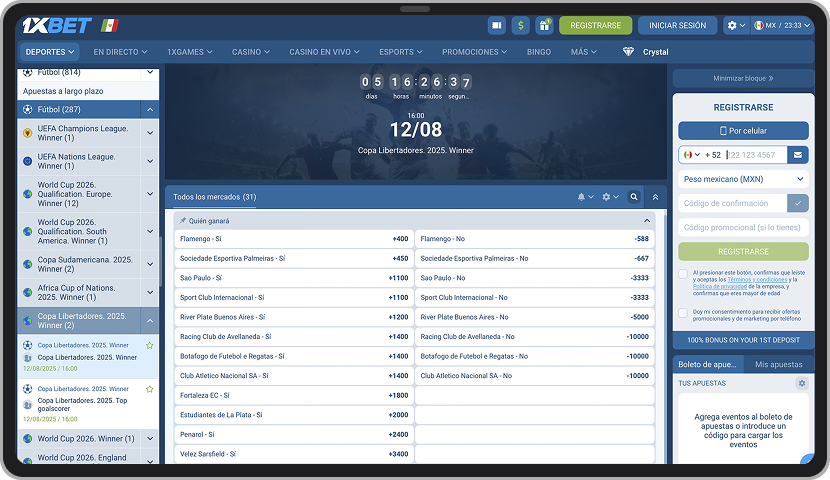
Task: Click the phone icon on Por celular
Action: tap(723, 131)
